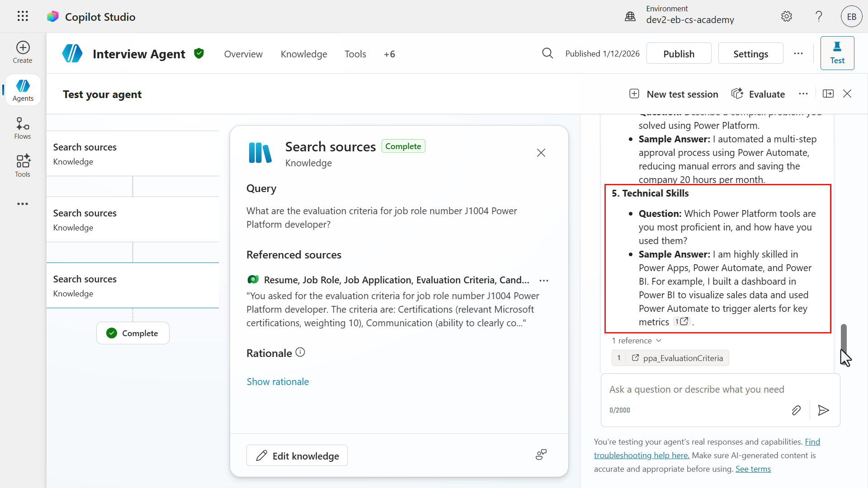
Task: Open referenced source more options ellipsis
Action: [544, 281]
